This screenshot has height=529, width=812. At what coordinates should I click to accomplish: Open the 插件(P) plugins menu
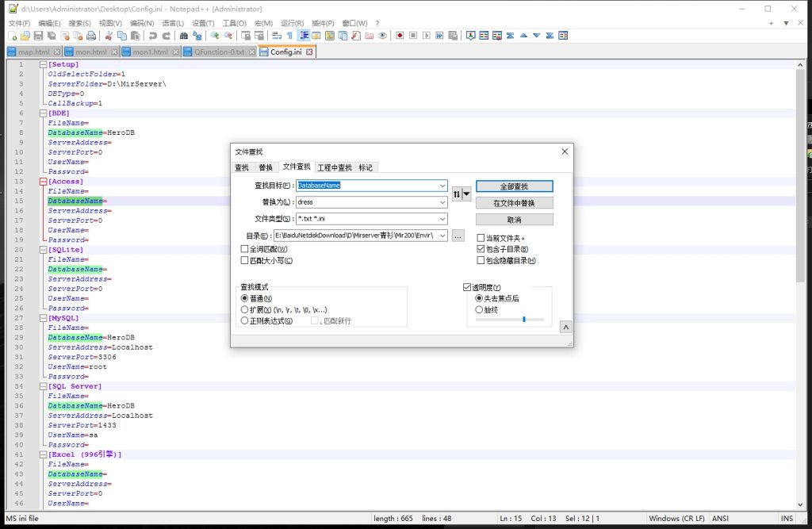coord(324,23)
